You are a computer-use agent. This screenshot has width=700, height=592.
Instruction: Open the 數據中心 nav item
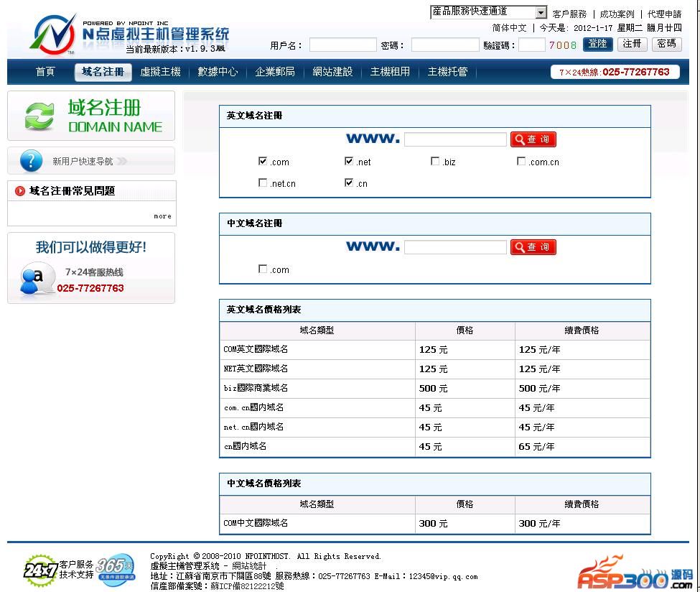pyautogui.click(x=218, y=72)
